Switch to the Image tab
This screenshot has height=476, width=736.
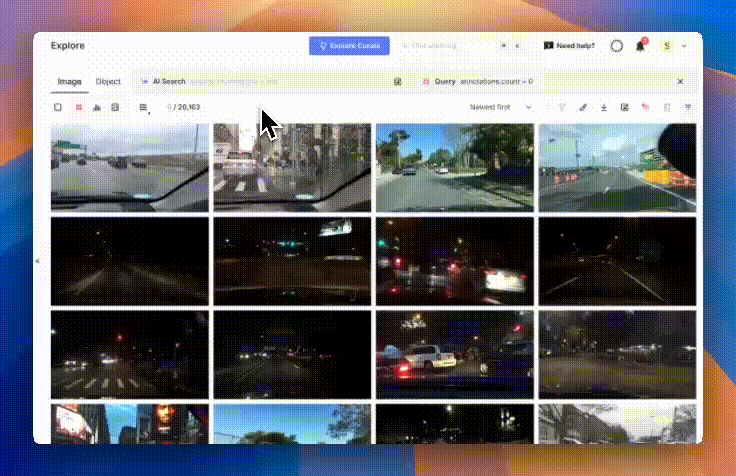[69, 82]
